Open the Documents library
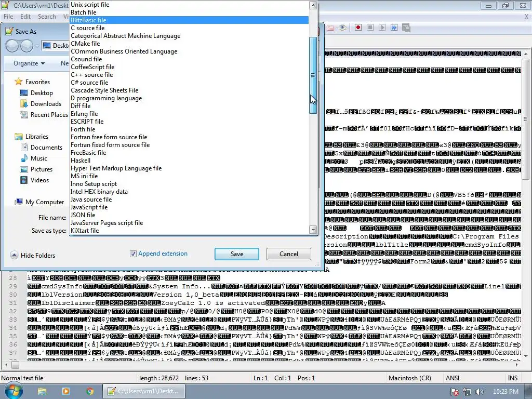Screen dimensions: 532x399 pyautogui.click(x=46, y=147)
